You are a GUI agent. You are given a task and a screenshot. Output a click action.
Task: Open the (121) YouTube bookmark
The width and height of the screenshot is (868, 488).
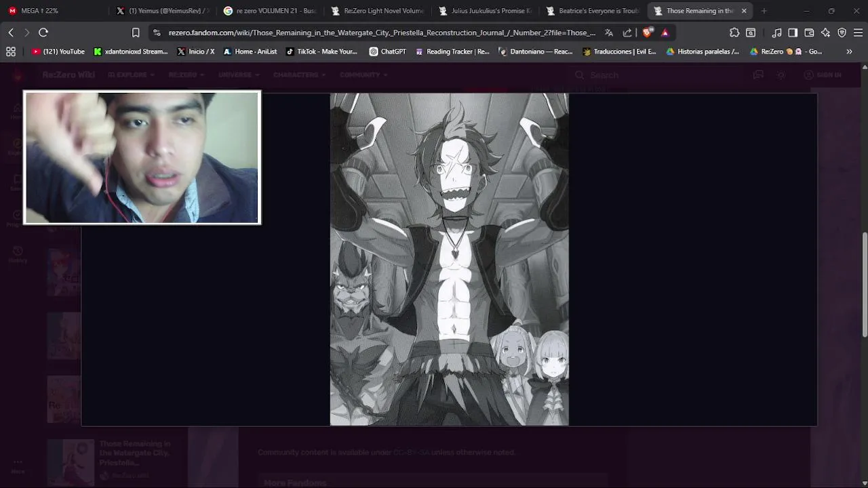click(x=58, y=52)
